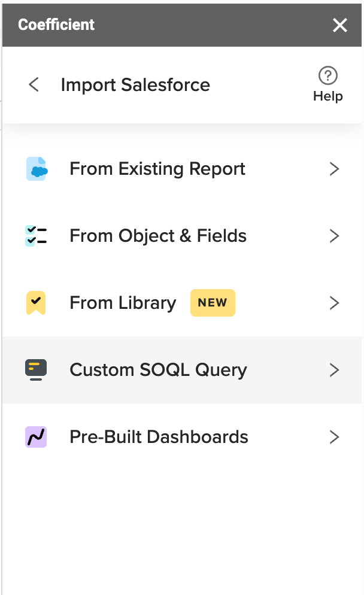Viewport: 364px width, 595px height.
Task: Click the dark SOQL query monitor icon
Action: click(36, 369)
